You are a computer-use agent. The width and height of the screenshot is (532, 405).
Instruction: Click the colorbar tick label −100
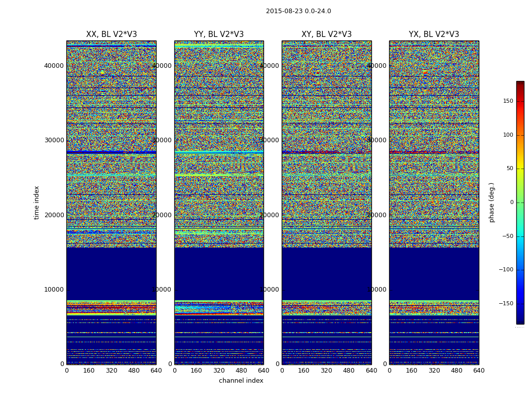tap(506, 270)
